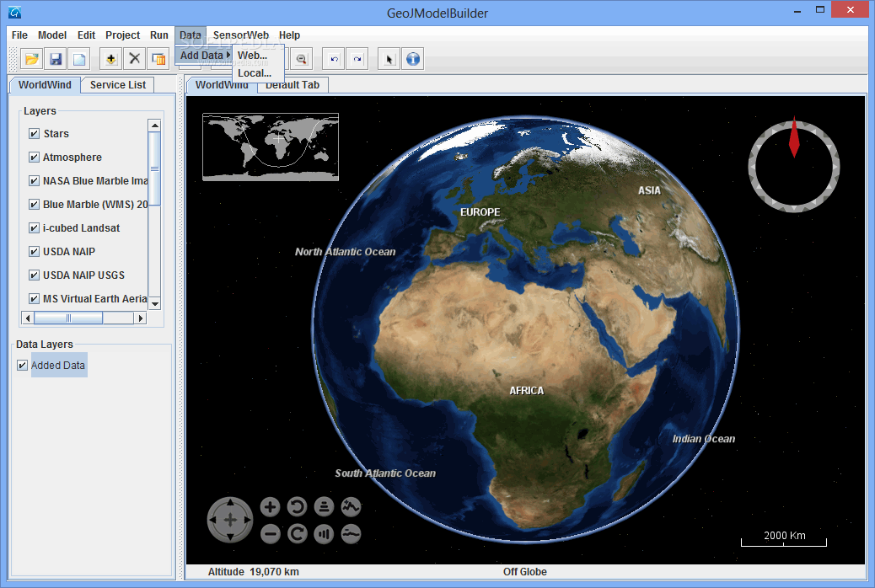
Task: Zoom out with the globe minus button
Action: pyautogui.click(x=270, y=534)
